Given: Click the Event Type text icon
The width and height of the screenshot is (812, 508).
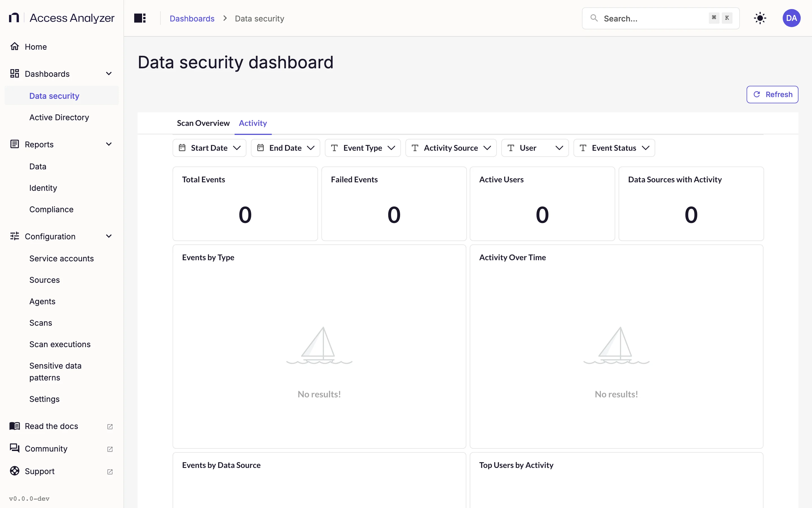Looking at the screenshot, I should coord(334,148).
